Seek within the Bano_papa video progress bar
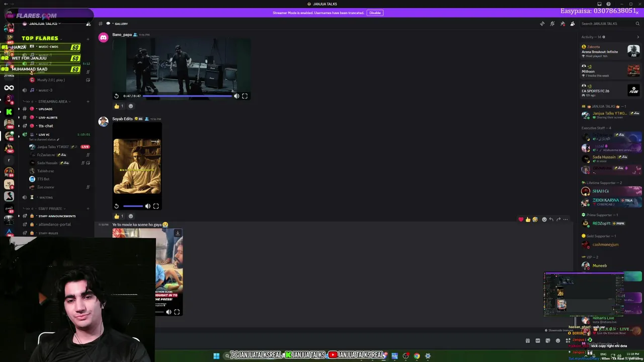 pos(188,96)
